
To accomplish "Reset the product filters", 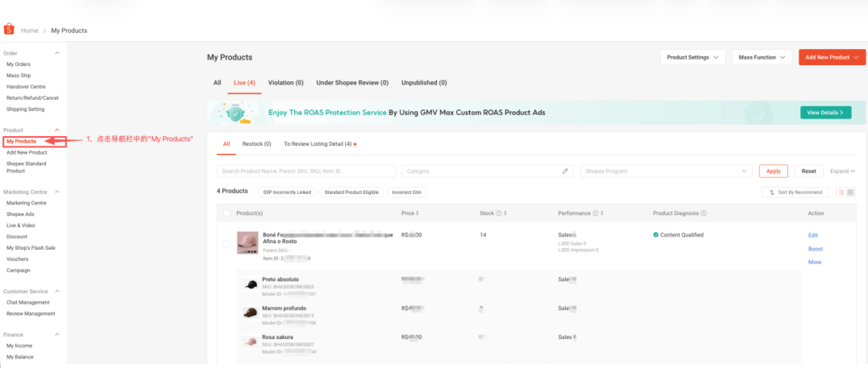I will coord(809,171).
